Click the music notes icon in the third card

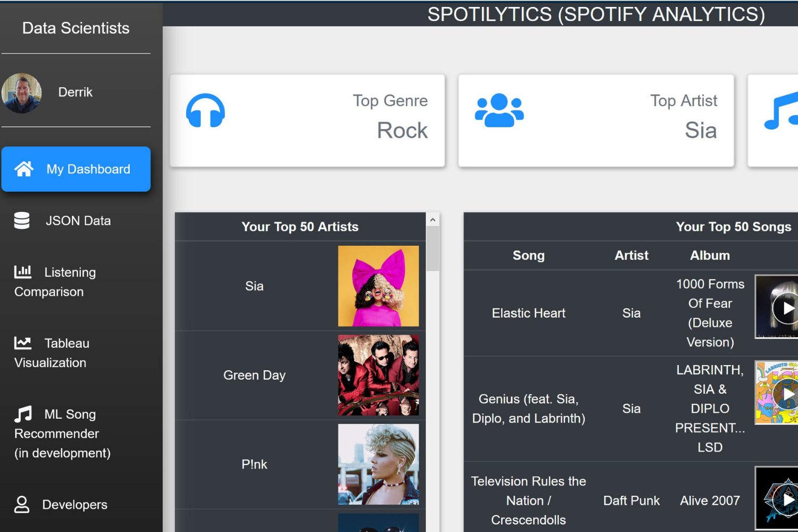coord(781,111)
